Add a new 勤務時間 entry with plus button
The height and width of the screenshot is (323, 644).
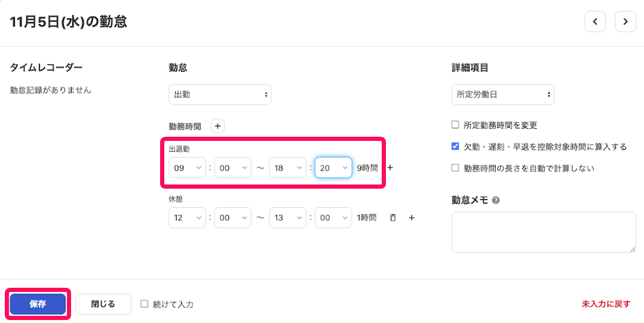tap(217, 126)
